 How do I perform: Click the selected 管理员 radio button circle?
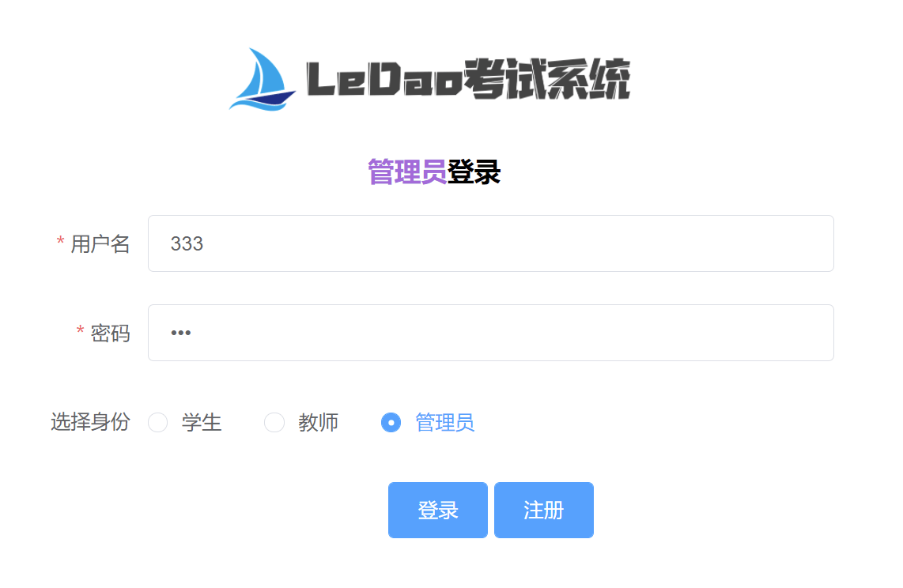pyautogui.click(x=391, y=422)
